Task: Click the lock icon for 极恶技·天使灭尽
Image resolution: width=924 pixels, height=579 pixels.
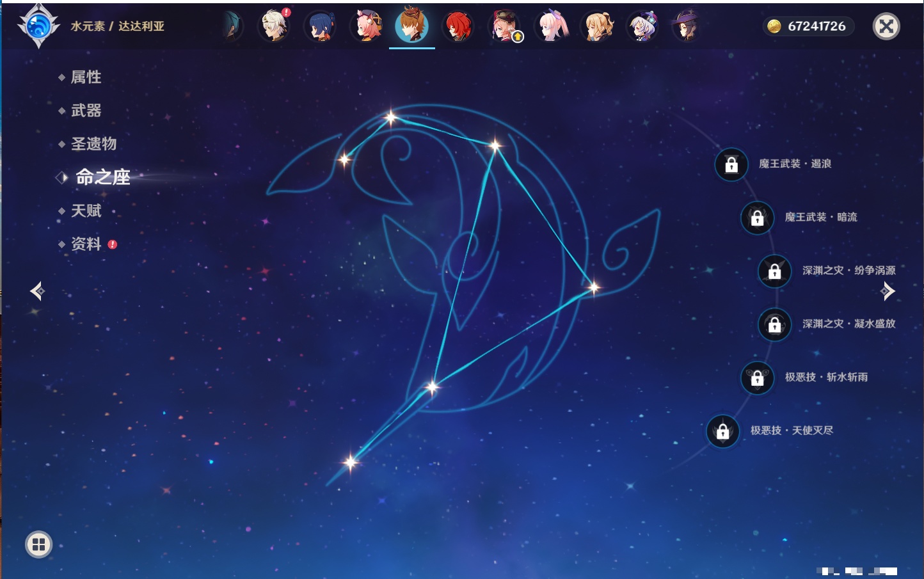Action: coord(723,431)
